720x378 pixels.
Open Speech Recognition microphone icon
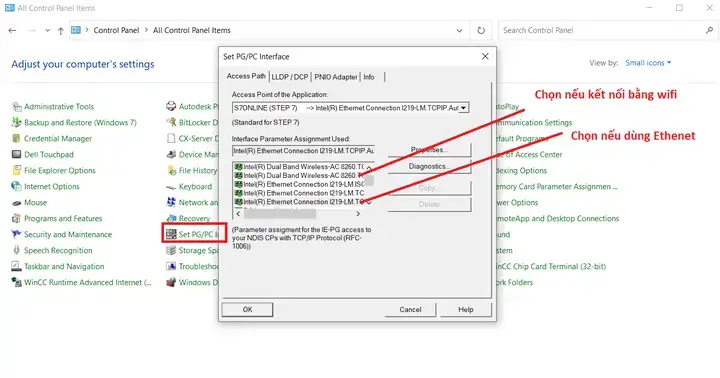coord(17,250)
